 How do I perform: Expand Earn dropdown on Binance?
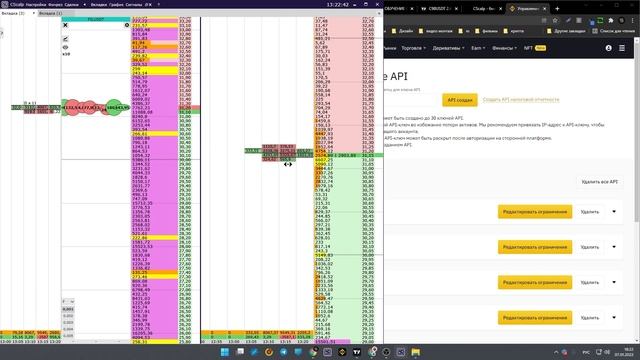478,48
